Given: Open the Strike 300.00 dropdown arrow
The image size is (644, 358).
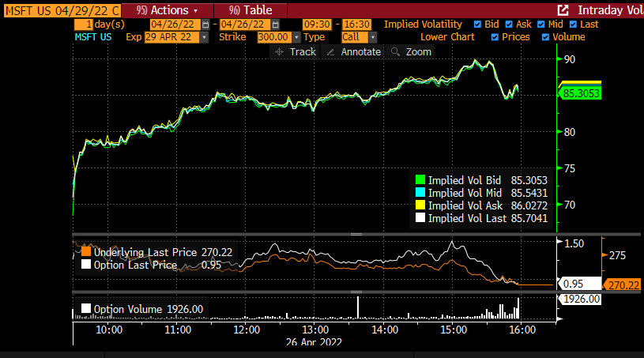Looking at the screenshot, I should click(x=296, y=37).
